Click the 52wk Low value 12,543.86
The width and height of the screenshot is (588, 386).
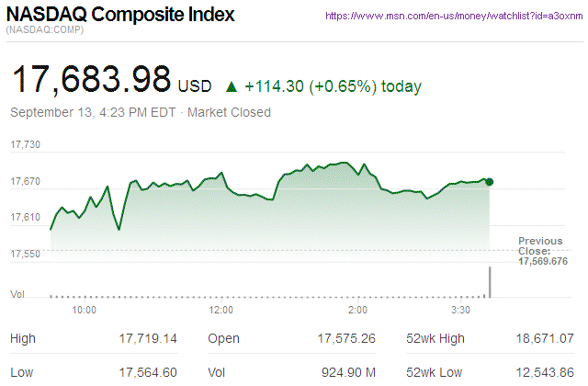(543, 370)
